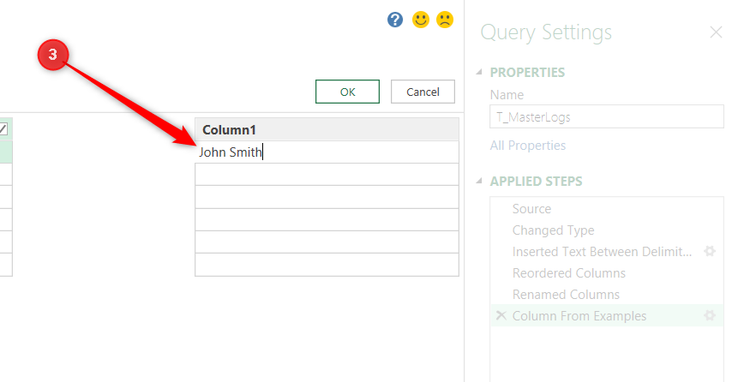Click the Name field containing T_MasterLogs

607,117
